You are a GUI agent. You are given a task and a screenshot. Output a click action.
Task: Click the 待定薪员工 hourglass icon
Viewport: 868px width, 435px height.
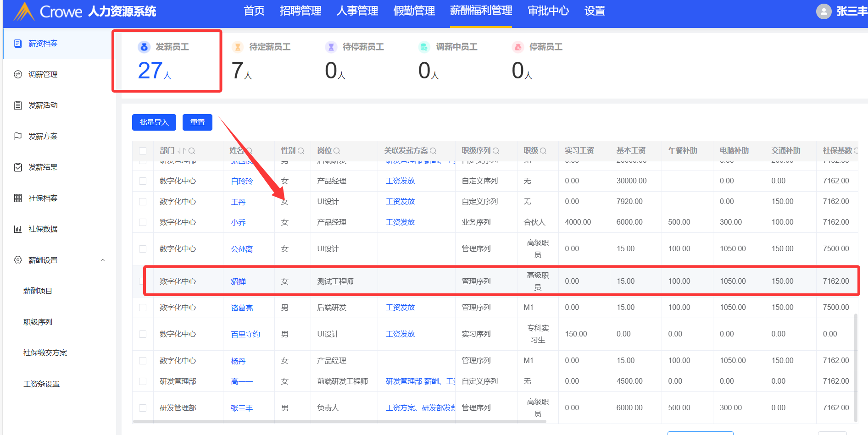click(238, 47)
